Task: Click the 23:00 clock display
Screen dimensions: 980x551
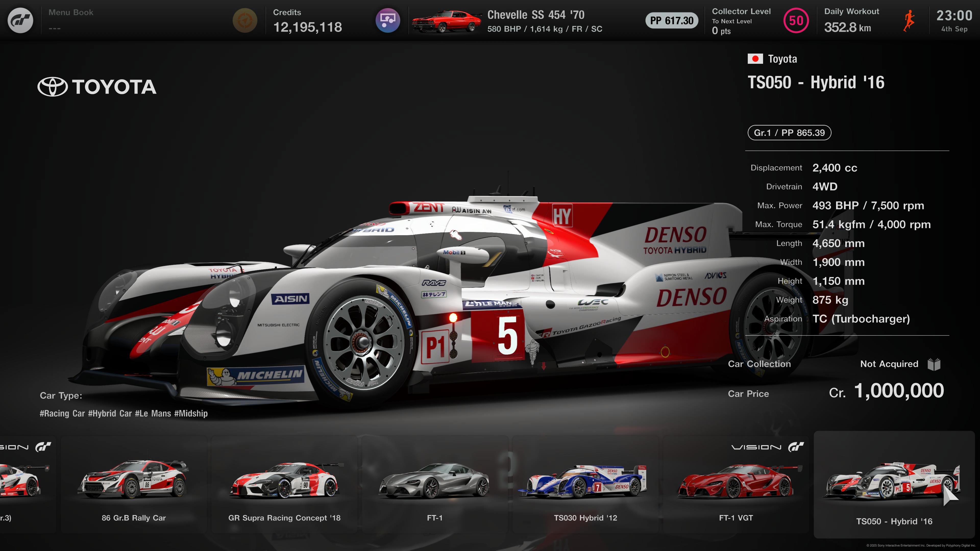Action: pos(954,16)
